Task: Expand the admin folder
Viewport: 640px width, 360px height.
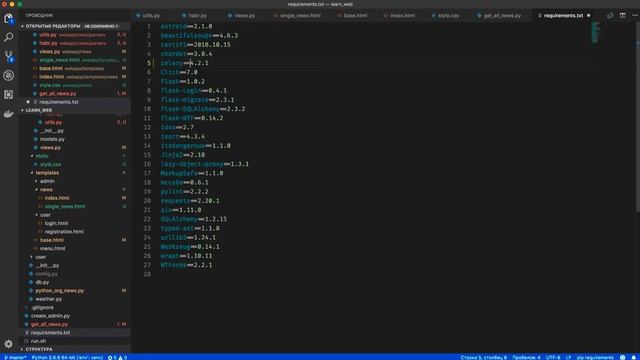Action: (47, 181)
